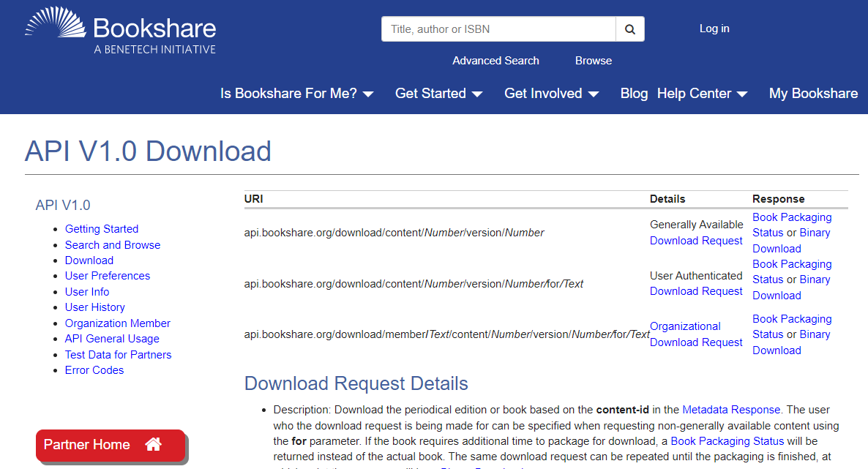Open Advanced Search
The width and height of the screenshot is (868, 469).
tap(495, 61)
